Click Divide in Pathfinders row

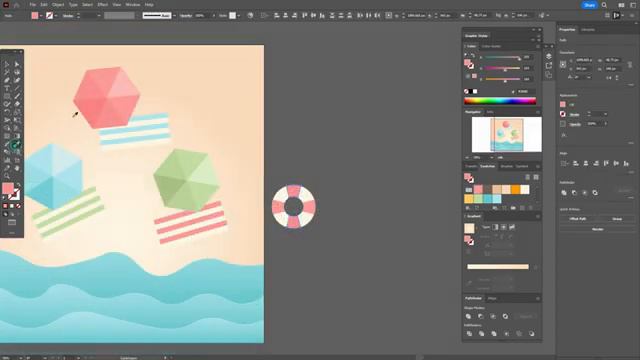click(469, 334)
